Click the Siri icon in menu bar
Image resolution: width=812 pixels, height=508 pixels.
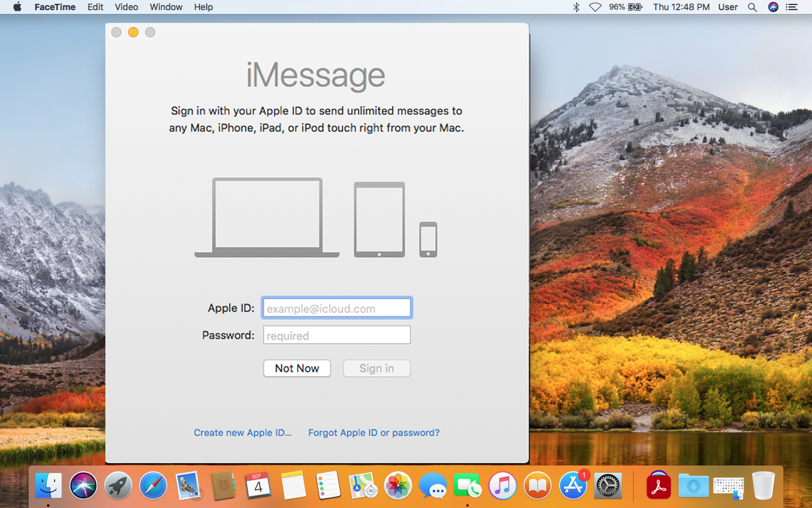[x=773, y=7]
